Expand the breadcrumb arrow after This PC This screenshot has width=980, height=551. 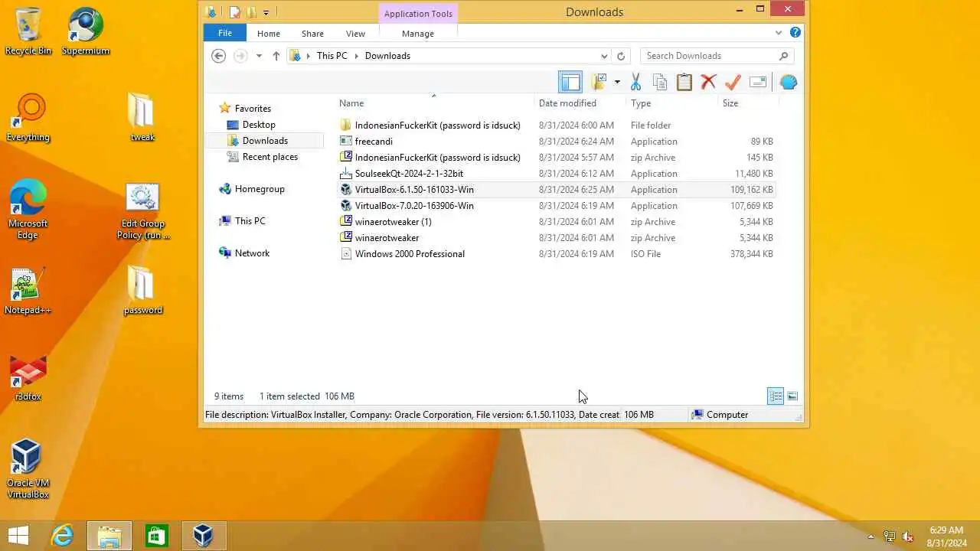[x=357, y=56]
